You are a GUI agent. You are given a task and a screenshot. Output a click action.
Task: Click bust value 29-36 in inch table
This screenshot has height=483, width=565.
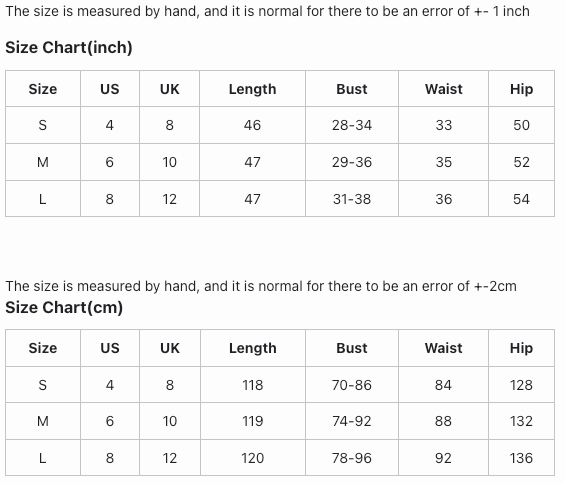tap(352, 162)
